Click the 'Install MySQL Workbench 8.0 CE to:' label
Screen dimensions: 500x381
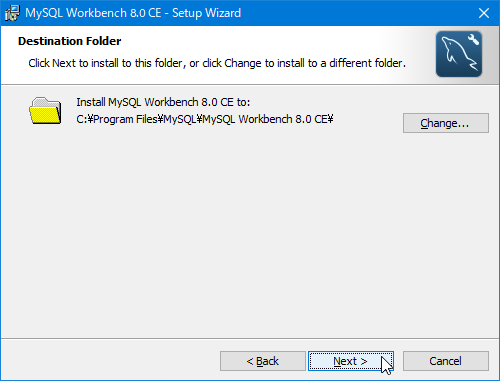pos(163,102)
